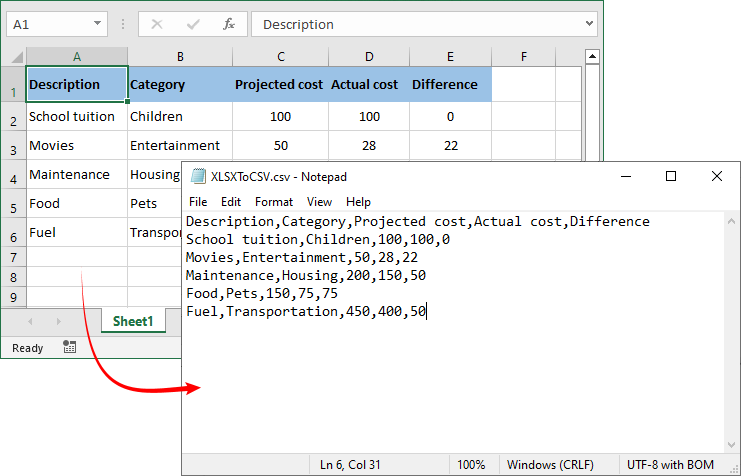
Task: Open the Help menu in Notepad
Action: coord(358,202)
